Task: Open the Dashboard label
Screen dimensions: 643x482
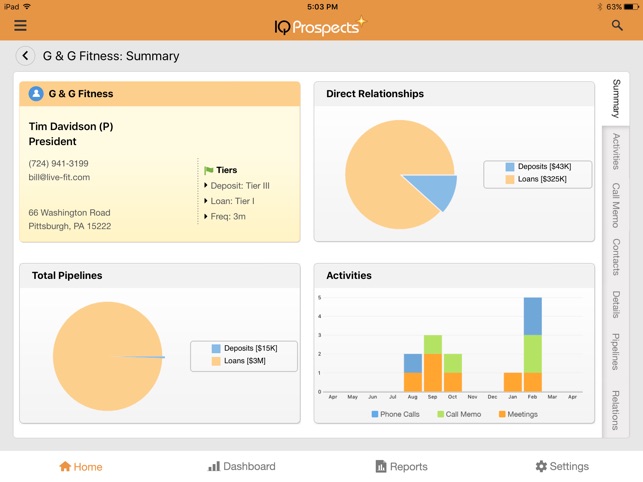Action: 249,466
